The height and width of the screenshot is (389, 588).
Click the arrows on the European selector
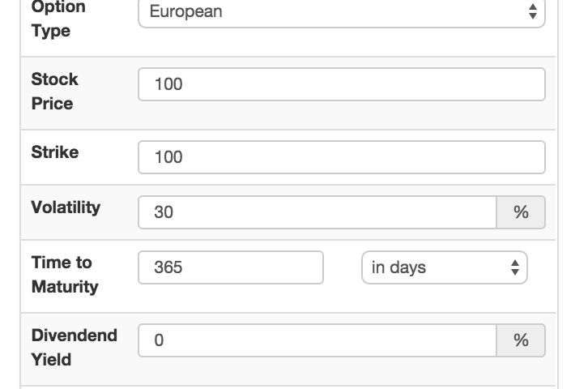(x=532, y=12)
